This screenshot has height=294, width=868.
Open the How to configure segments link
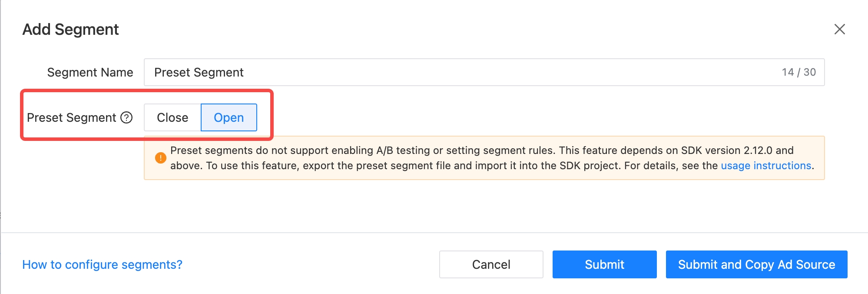coord(102,264)
